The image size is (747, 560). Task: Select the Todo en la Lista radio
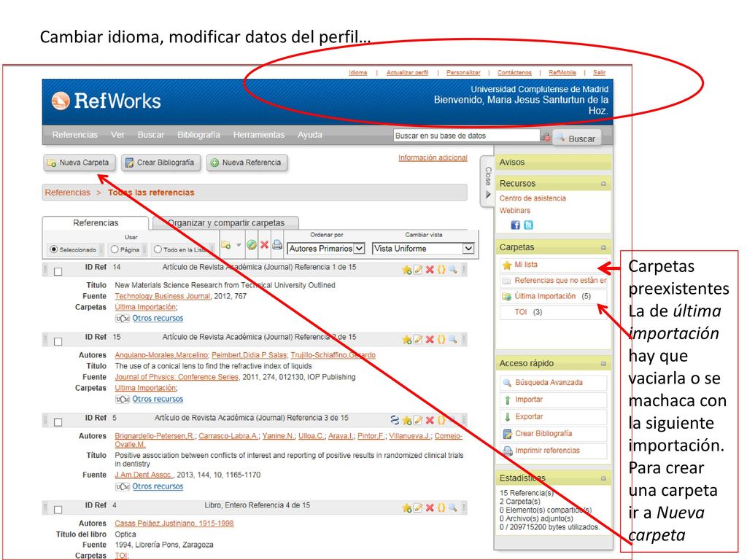click(158, 249)
